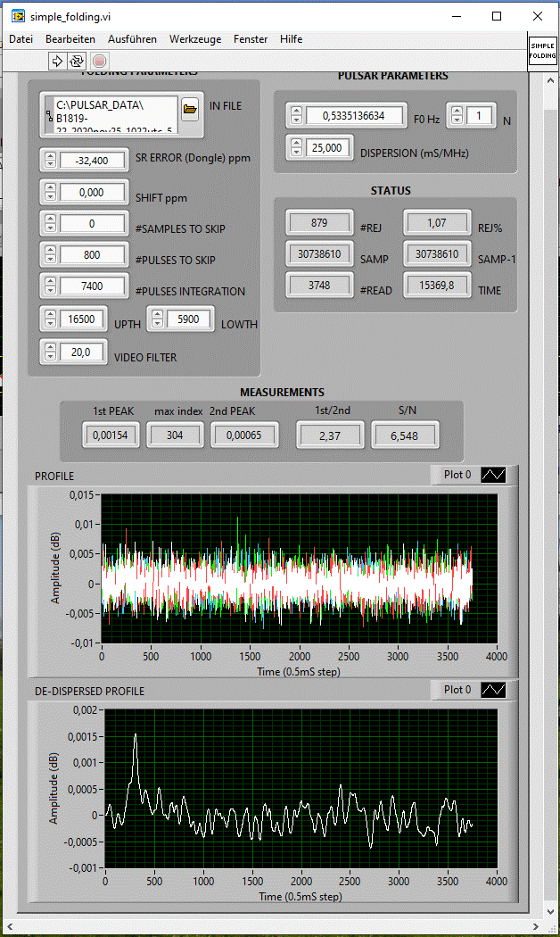Click the TIME indicator 15369,8
The width and height of the screenshot is (560, 937).
coord(437,285)
